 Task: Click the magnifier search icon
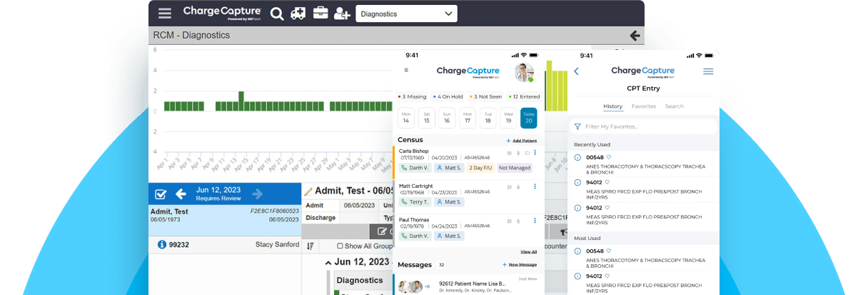point(277,14)
